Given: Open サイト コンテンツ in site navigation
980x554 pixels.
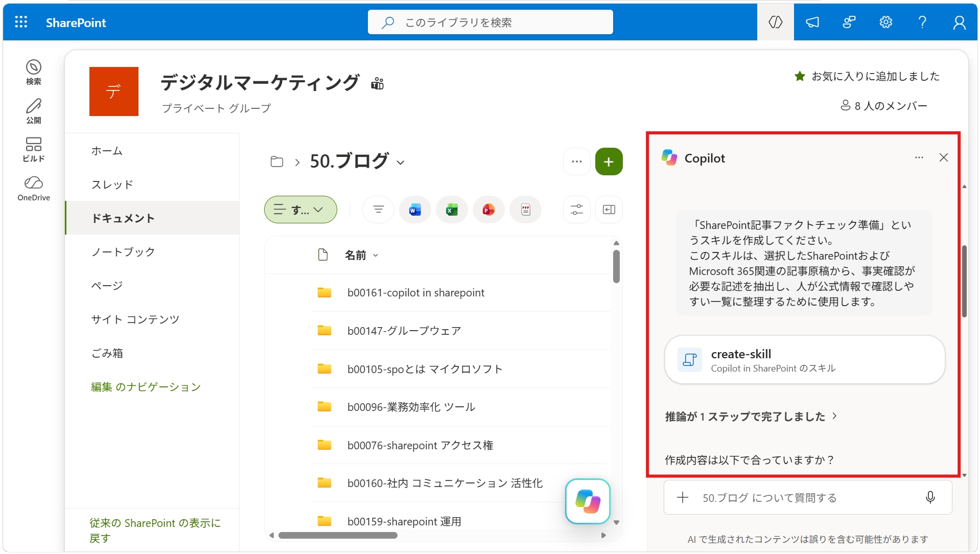Looking at the screenshot, I should click(135, 319).
